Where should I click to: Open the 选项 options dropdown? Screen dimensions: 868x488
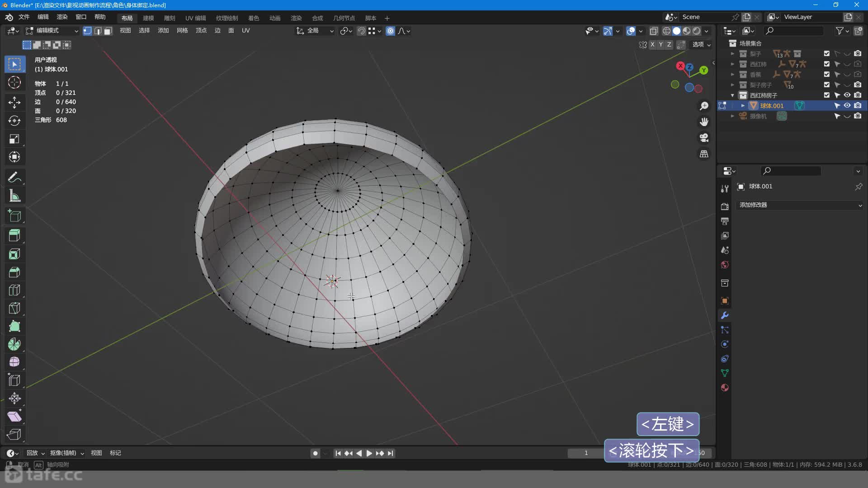point(702,44)
